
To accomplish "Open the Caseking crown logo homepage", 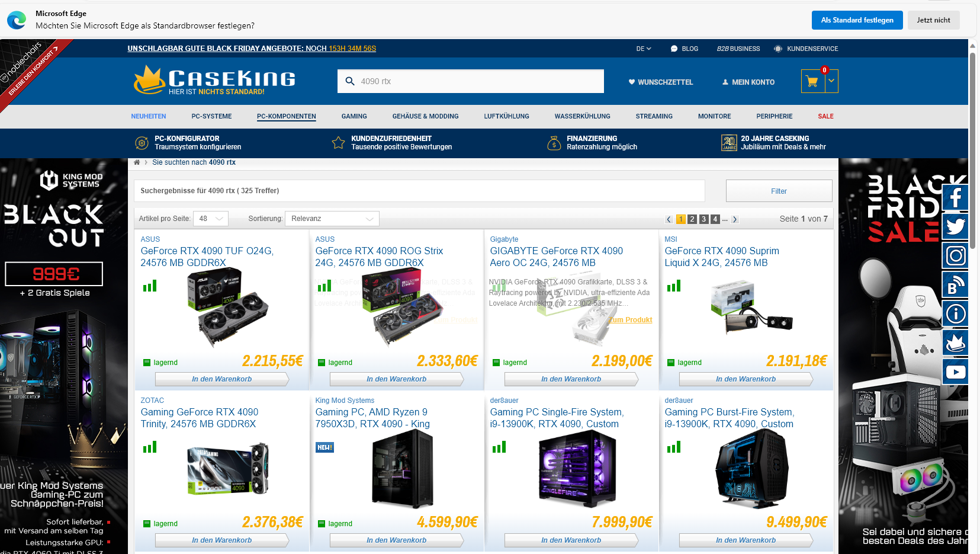I will [x=214, y=80].
